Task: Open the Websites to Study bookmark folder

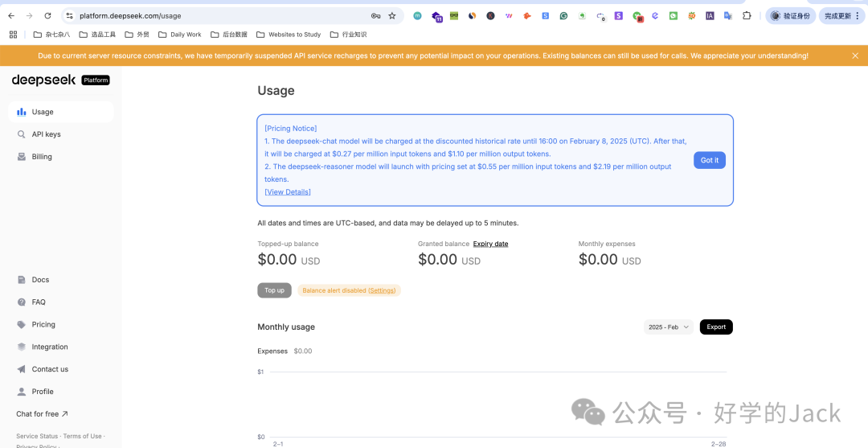Action: pos(289,35)
